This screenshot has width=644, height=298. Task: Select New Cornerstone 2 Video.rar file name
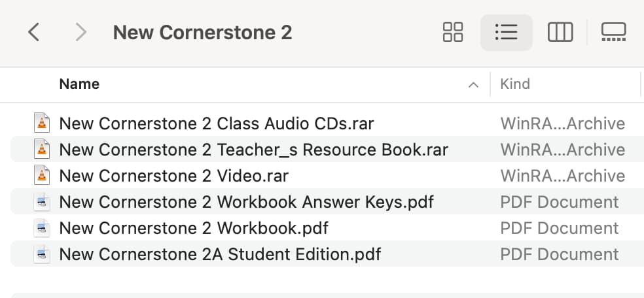pos(173,176)
